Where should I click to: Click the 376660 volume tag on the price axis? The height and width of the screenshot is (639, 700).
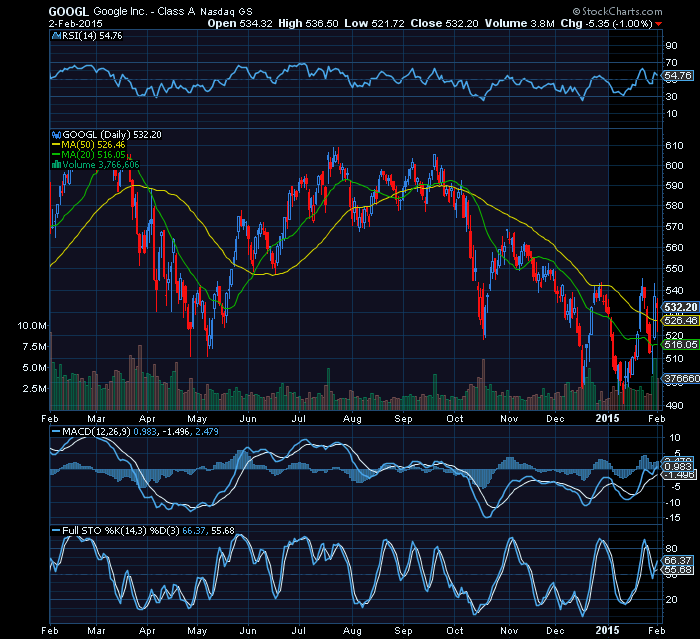(682, 379)
